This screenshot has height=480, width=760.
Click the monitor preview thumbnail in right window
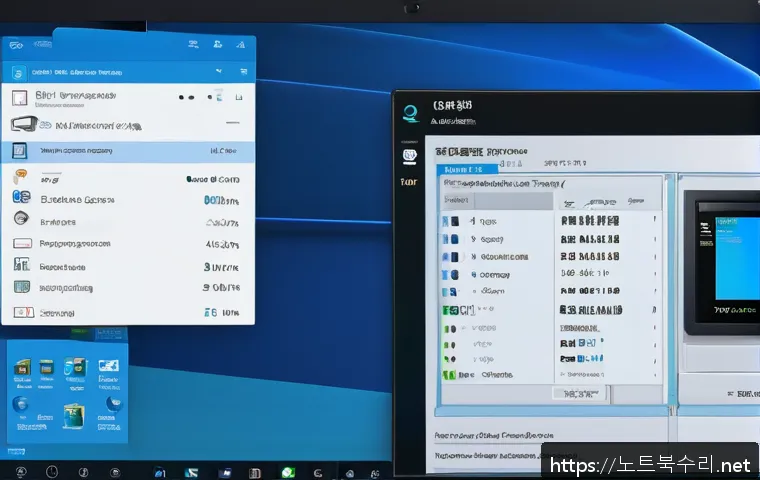pos(724,263)
